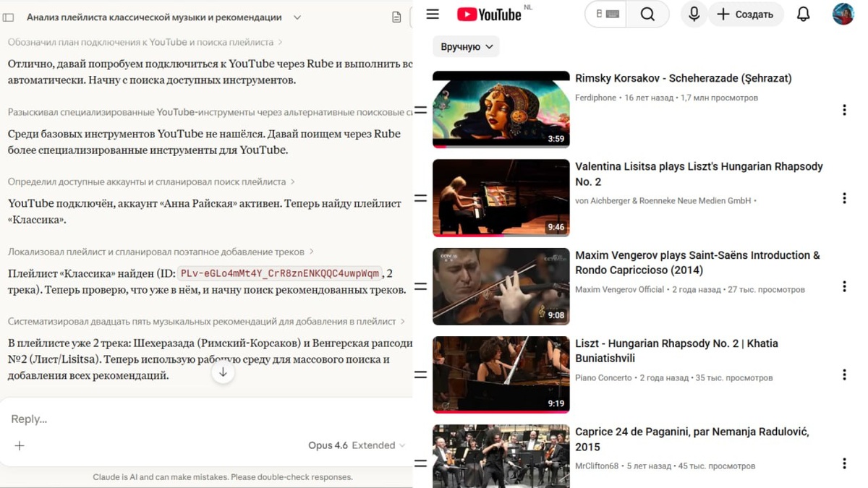Open the Вручную sort dropdown
Screen dimensions: 868x488
tap(467, 46)
